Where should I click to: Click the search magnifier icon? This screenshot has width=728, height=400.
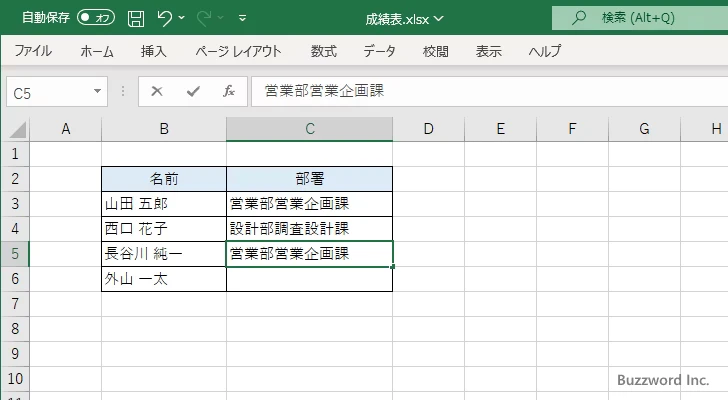click(x=578, y=18)
